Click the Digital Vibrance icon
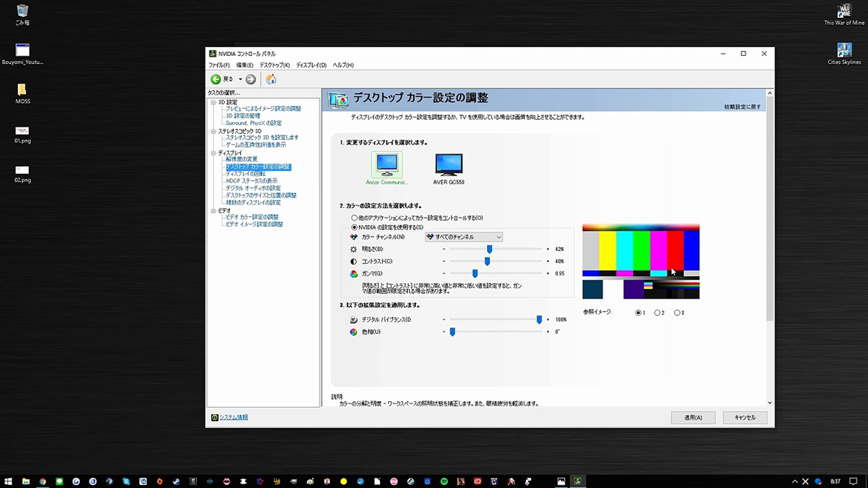 tap(354, 320)
